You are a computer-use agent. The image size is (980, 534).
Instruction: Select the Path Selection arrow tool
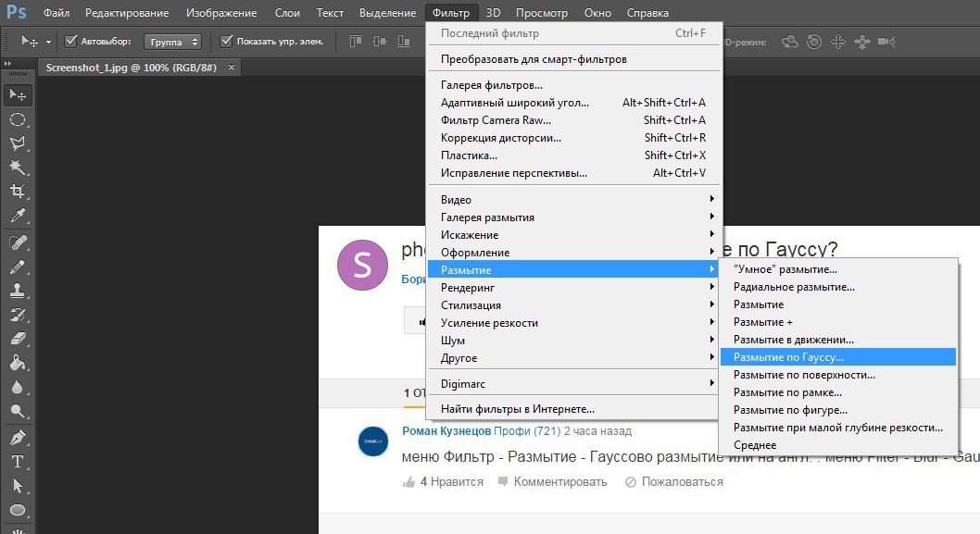[18, 485]
